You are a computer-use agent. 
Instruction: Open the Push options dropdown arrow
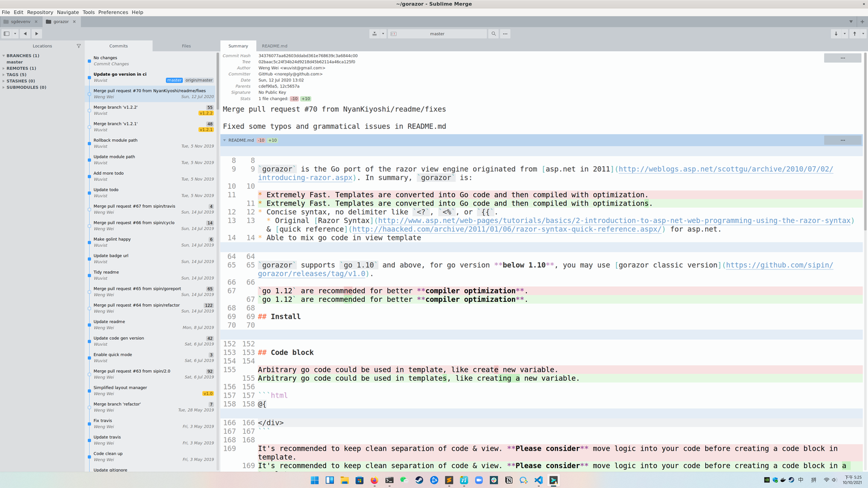click(863, 33)
